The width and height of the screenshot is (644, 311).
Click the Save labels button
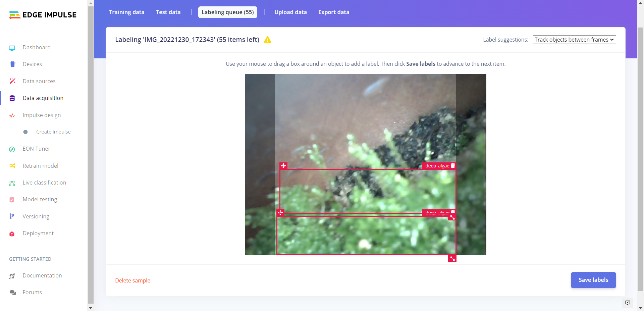pos(593,280)
